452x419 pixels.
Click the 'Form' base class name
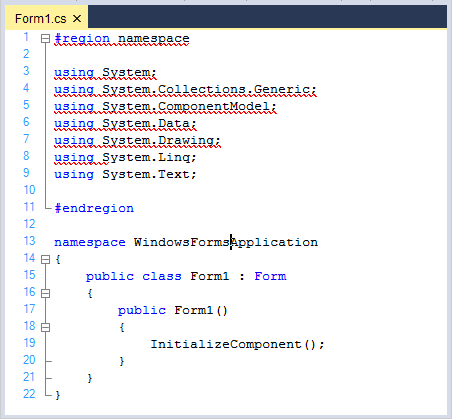click(x=270, y=276)
